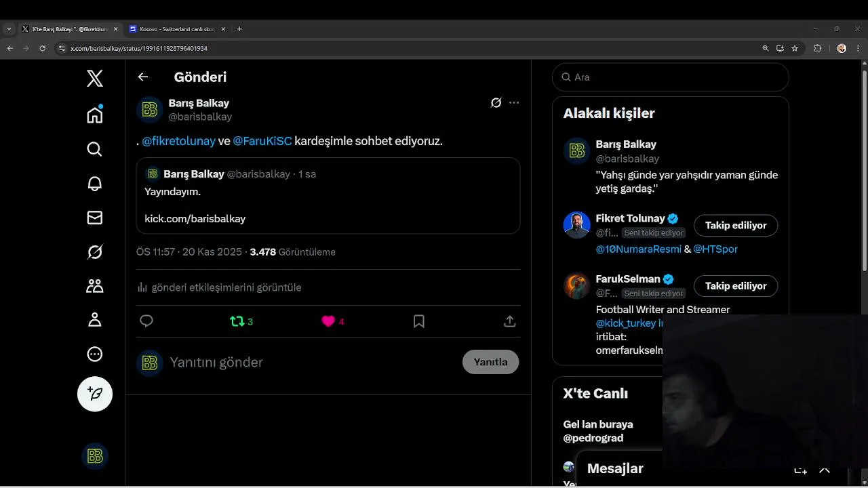Click the Yanıtla button
The height and width of the screenshot is (488, 868).
[x=490, y=362]
